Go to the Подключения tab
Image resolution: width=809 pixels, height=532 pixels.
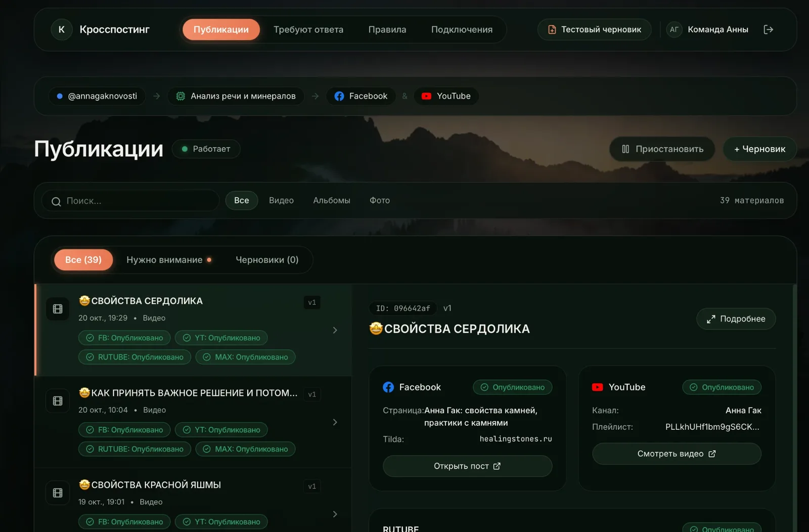[462, 29]
